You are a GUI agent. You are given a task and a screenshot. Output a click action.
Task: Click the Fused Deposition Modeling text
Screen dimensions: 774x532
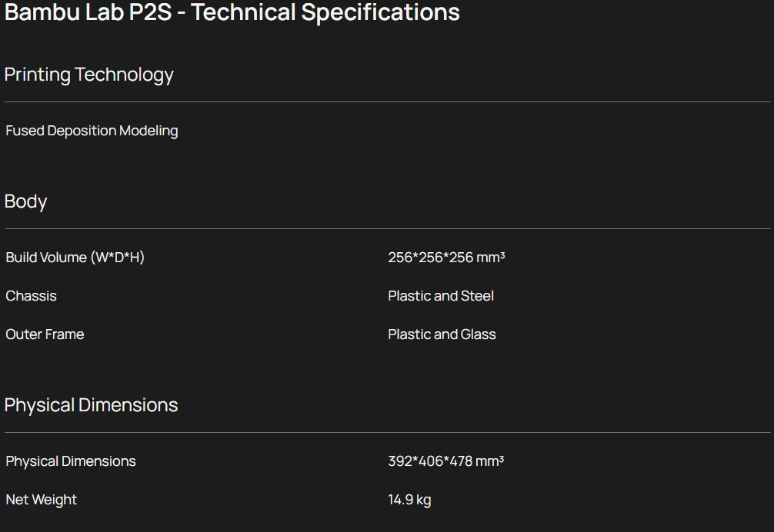[x=92, y=131]
